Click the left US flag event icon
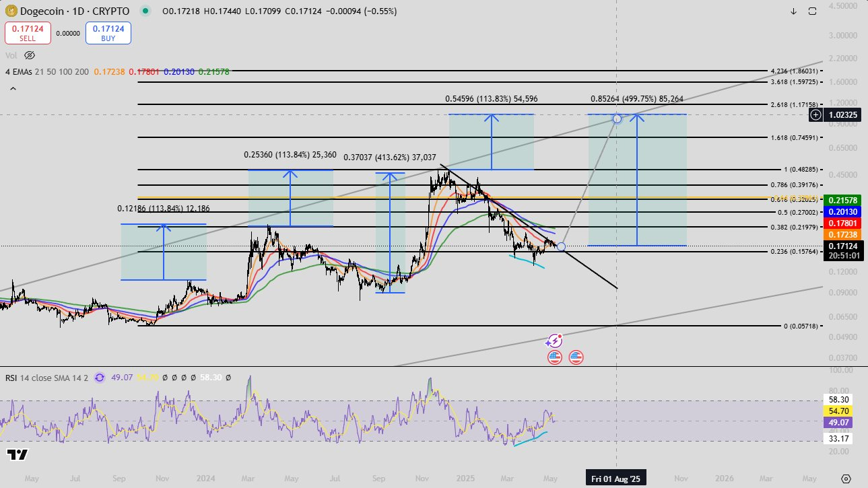Image resolution: width=868 pixels, height=488 pixels. [x=554, y=357]
